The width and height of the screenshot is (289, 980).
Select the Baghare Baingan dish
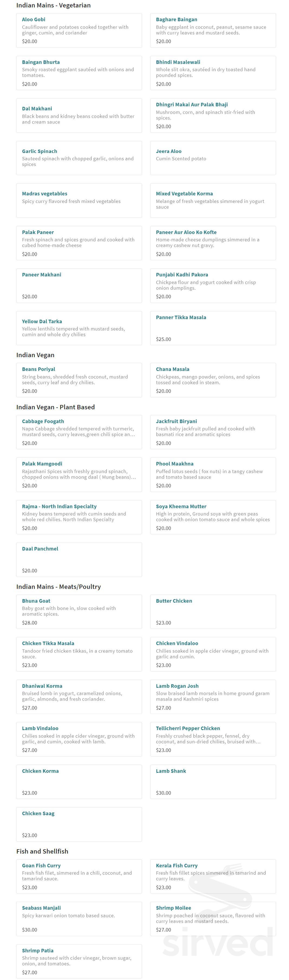coord(176,19)
